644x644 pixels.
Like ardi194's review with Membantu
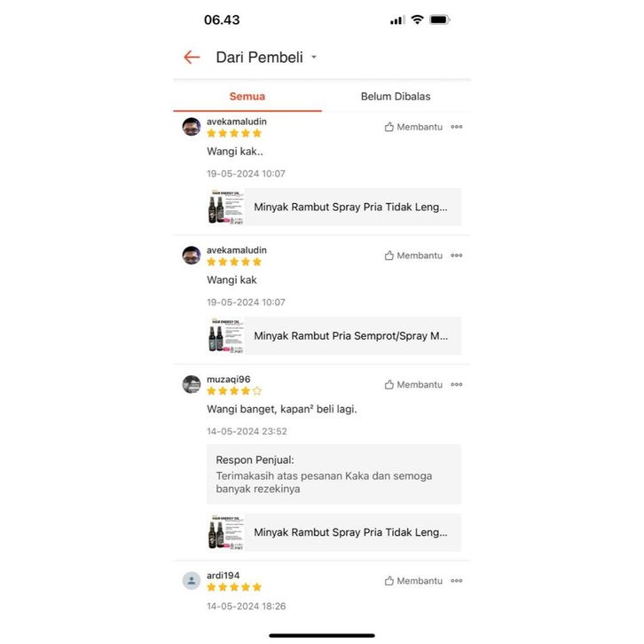tap(413, 581)
